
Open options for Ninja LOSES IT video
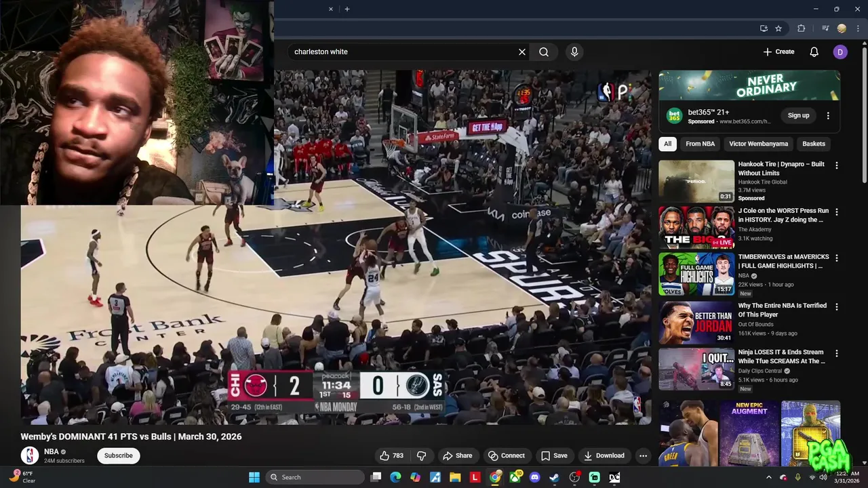point(837,353)
